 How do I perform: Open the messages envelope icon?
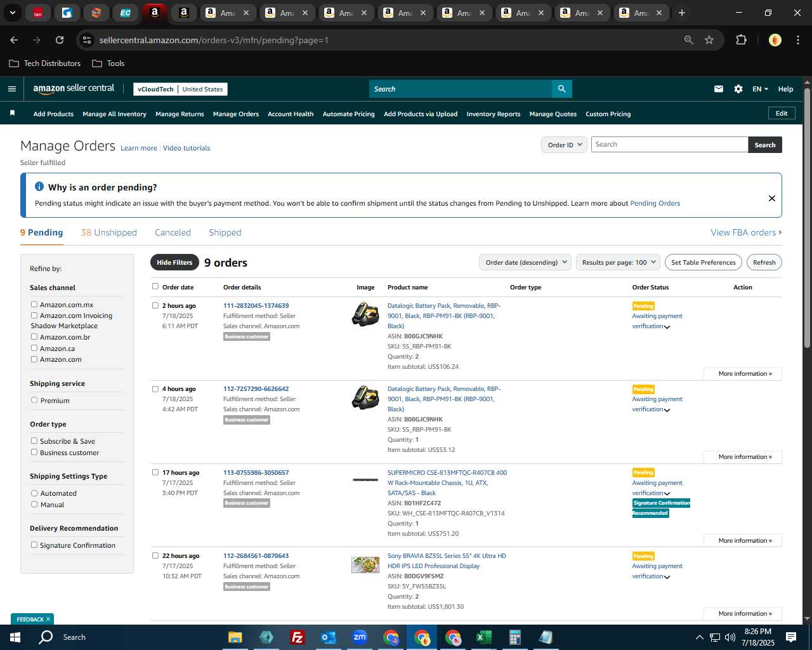[719, 89]
